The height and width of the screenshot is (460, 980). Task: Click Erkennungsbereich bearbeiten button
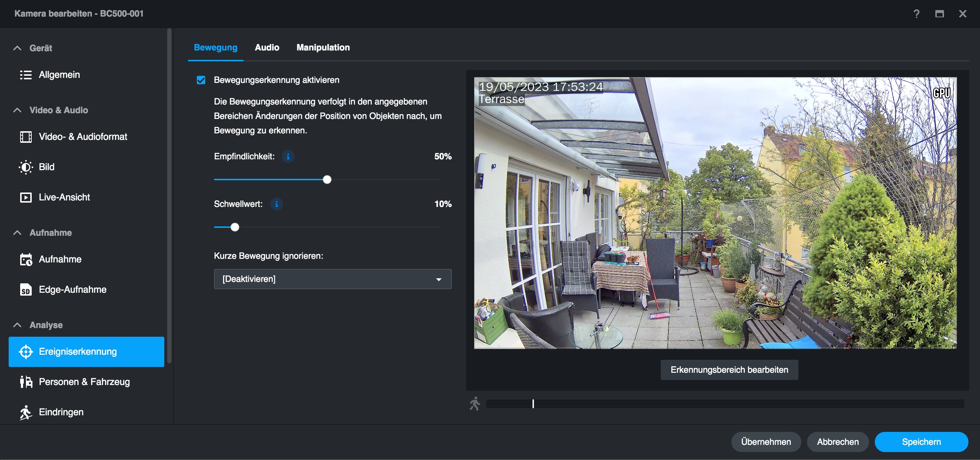729,370
